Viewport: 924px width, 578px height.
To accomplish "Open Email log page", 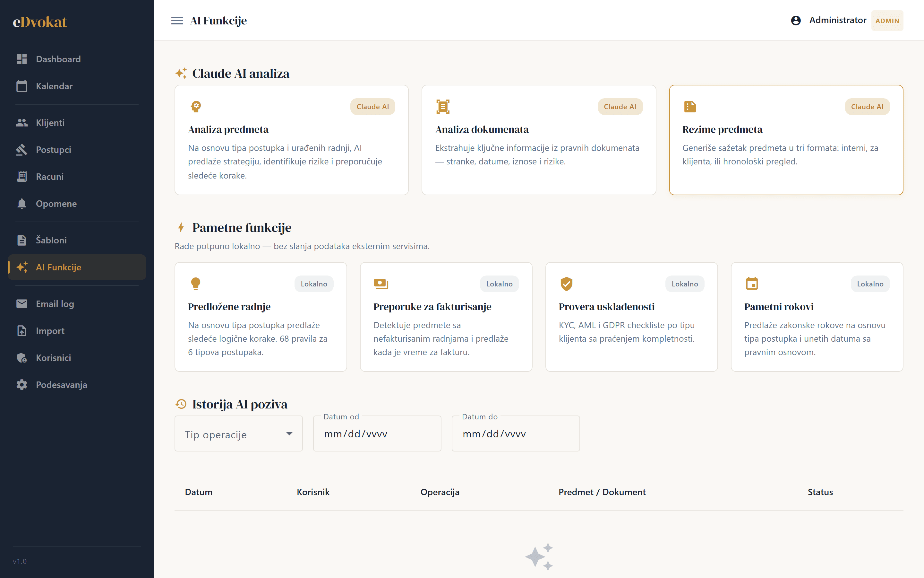I will (x=77, y=303).
